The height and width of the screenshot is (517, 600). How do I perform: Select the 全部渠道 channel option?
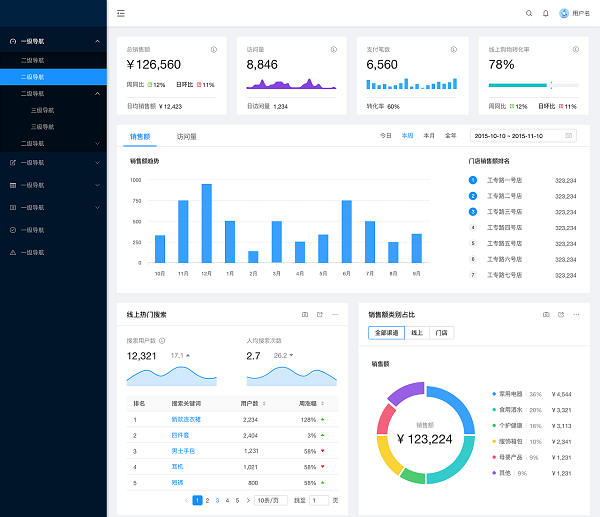(x=385, y=332)
